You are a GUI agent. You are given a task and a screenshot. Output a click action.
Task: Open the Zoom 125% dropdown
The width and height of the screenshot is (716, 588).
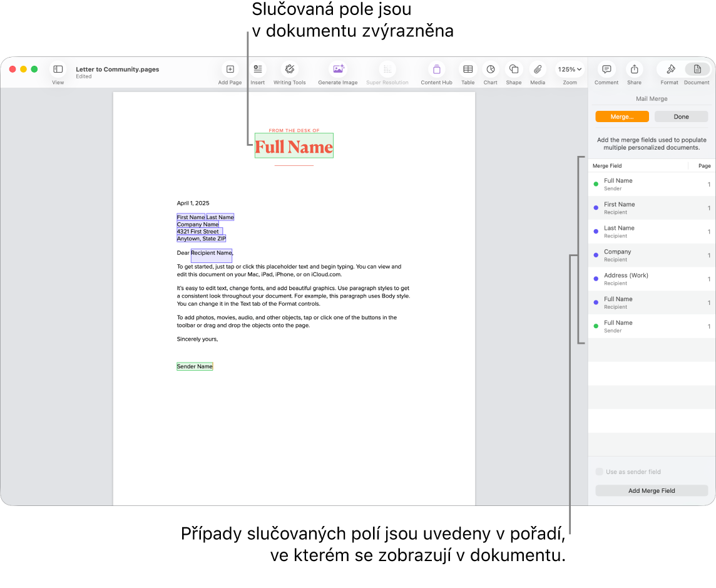point(569,70)
